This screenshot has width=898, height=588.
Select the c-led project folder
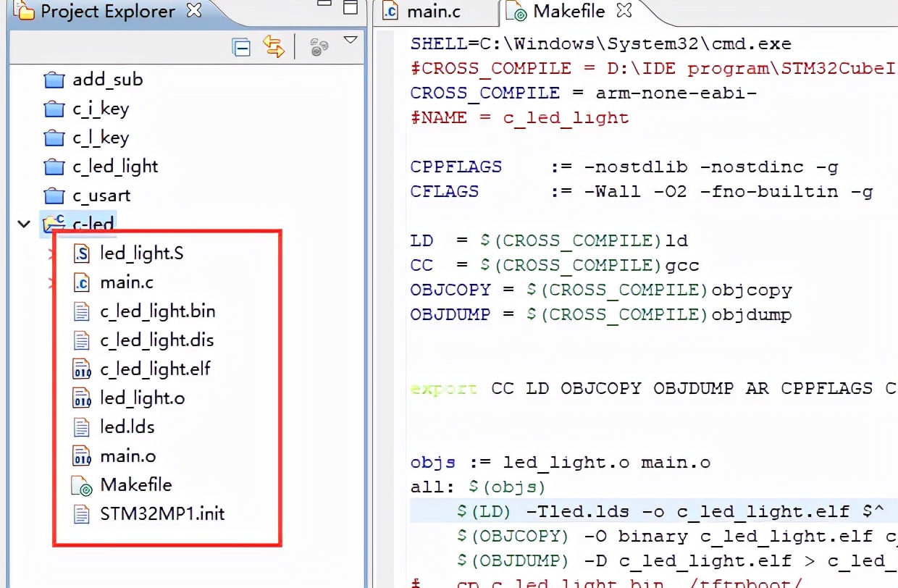(x=93, y=224)
